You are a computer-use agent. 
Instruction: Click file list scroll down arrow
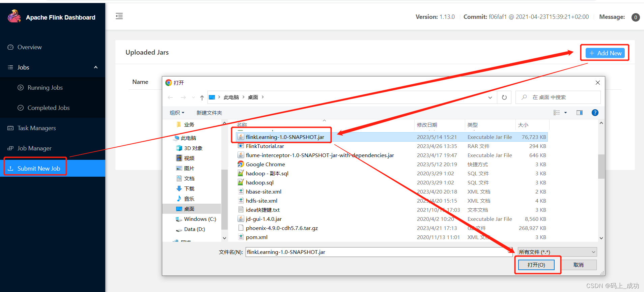(x=601, y=238)
